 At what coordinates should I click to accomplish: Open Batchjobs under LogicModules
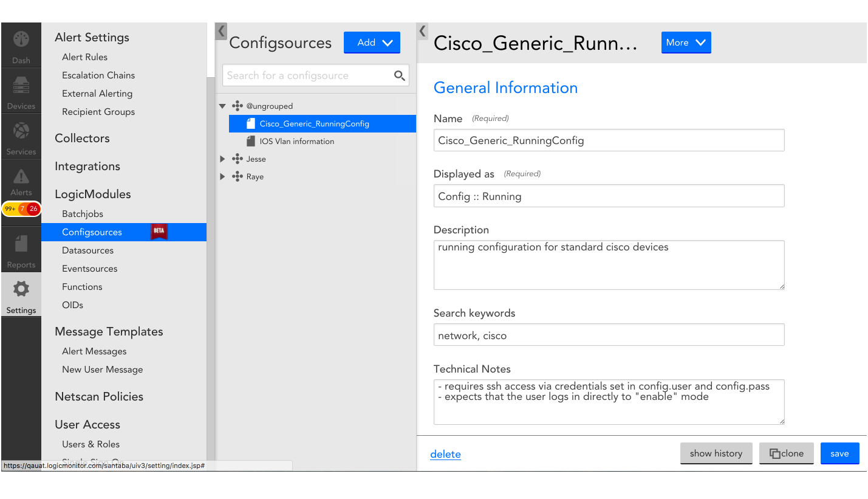tap(83, 214)
